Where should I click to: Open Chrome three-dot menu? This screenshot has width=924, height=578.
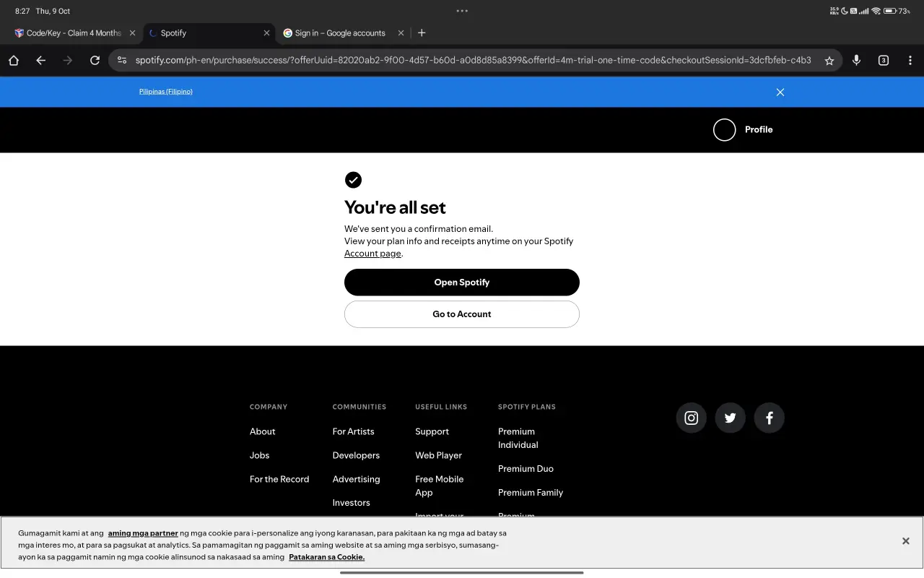click(x=910, y=61)
